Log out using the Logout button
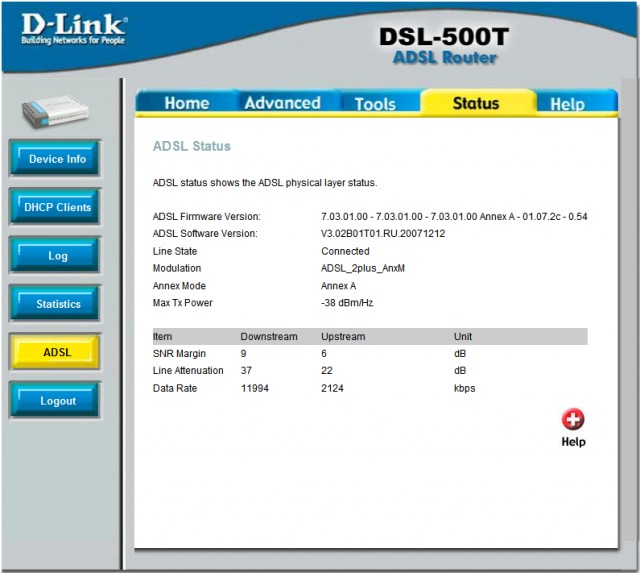The image size is (640, 573). 55,400
